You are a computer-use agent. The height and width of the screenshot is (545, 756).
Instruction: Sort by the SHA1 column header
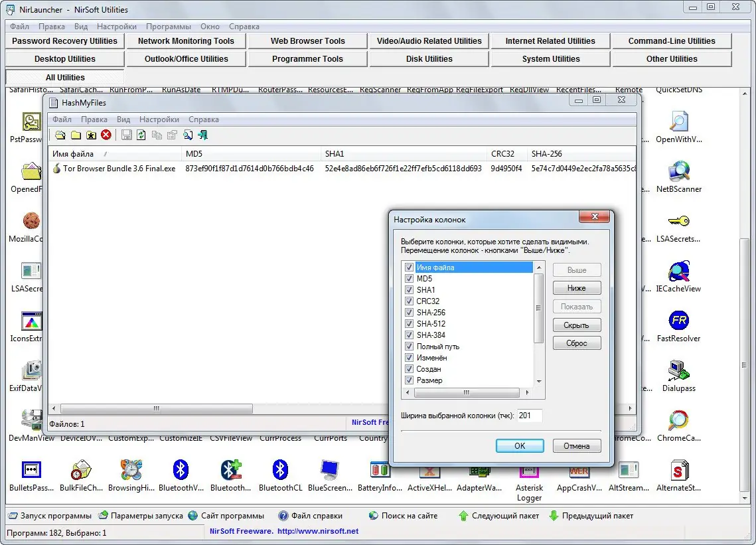click(404, 154)
